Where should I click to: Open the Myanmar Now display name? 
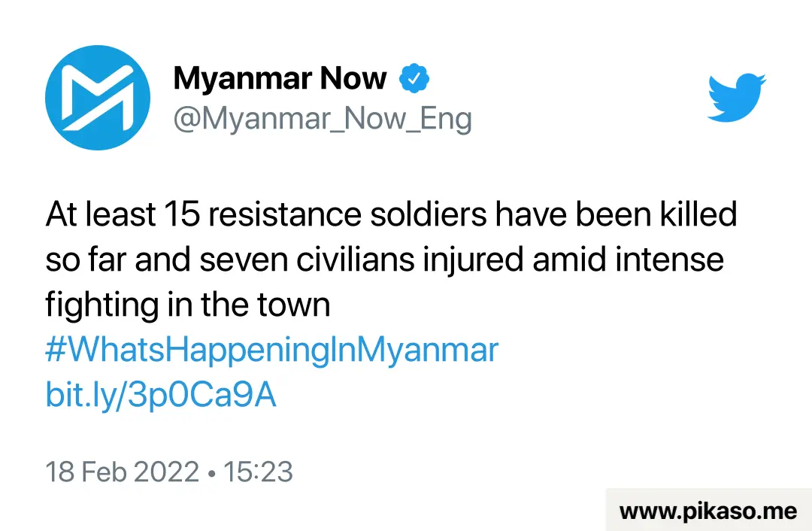point(280,79)
